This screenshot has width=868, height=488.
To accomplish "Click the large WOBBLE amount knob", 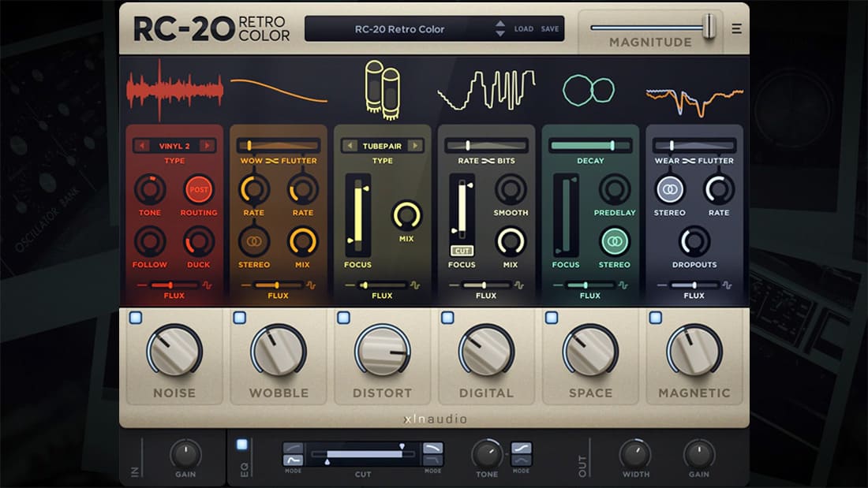I will 279,351.
